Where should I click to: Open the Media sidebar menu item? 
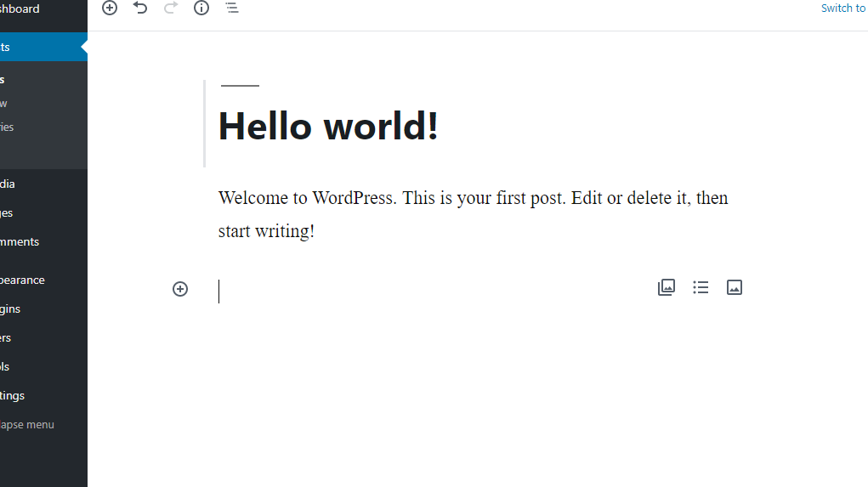[9, 184]
